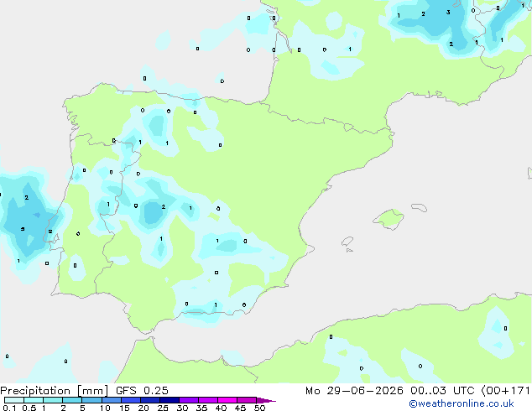This screenshot has width=532, height=411.
Task: Click the "Mo 29-06-2026" date text
Action: pyautogui.click(x=354, y=391)
